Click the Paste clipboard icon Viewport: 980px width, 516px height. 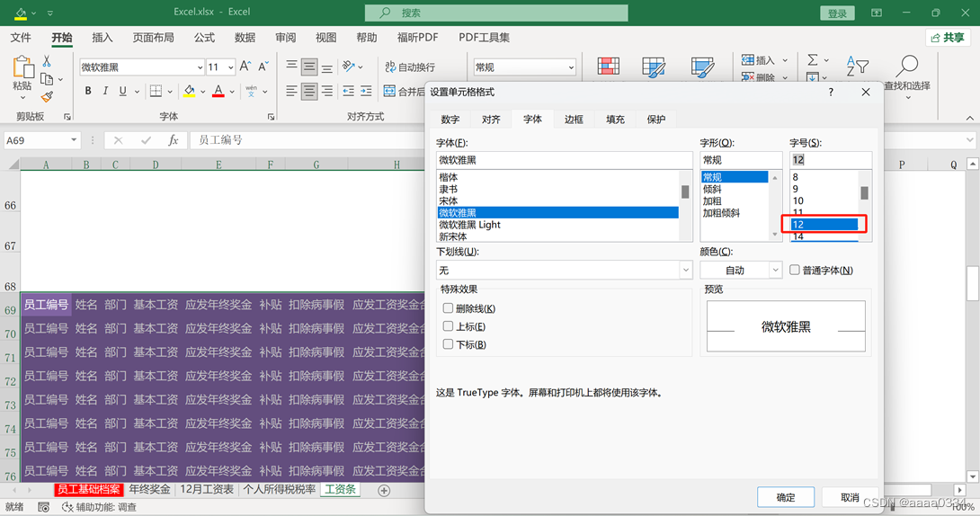tap(22, 67)
